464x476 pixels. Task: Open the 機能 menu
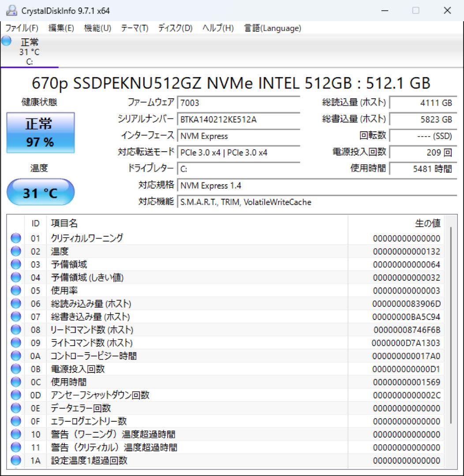(x=96, y=28)
